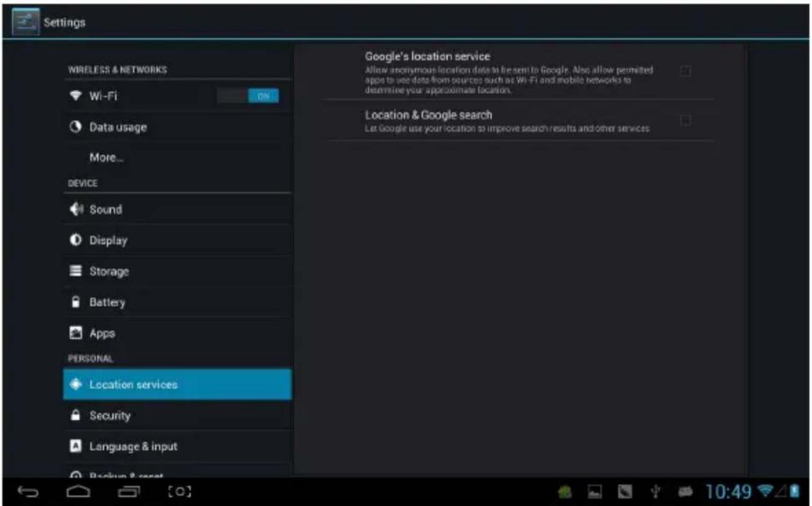Open Data usage settings

178,127
